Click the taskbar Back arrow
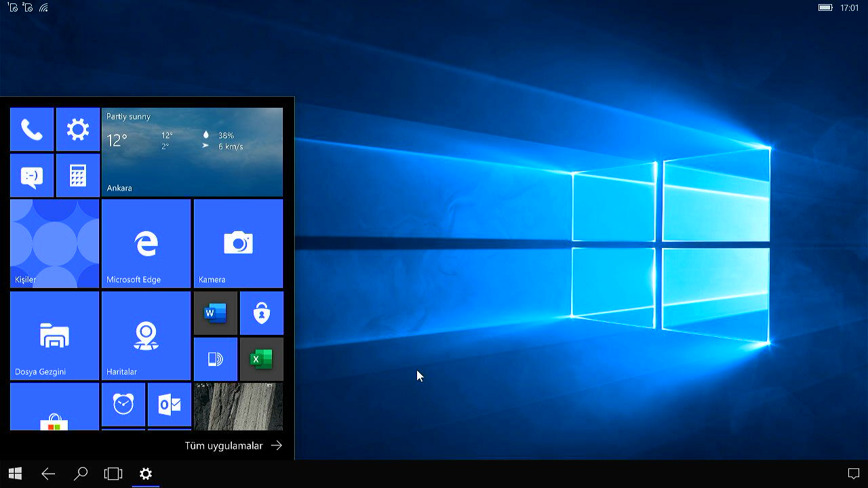Screen dimensions: 868x488 point(48,474)
